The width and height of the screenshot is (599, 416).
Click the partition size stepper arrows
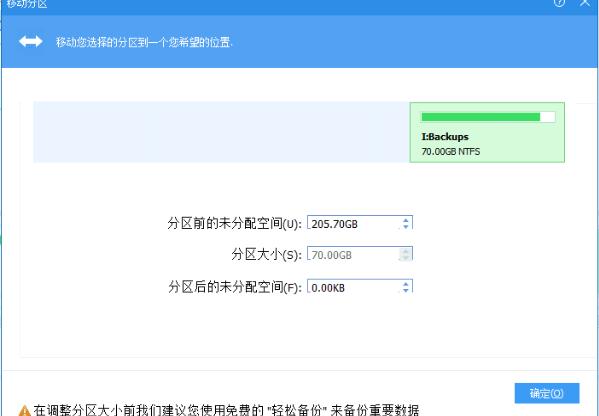pyautogui.click(x=405, y=254)
